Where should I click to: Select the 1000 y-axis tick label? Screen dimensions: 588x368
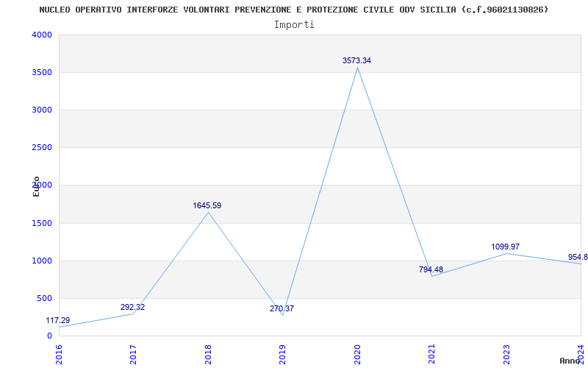pos(42,261)
